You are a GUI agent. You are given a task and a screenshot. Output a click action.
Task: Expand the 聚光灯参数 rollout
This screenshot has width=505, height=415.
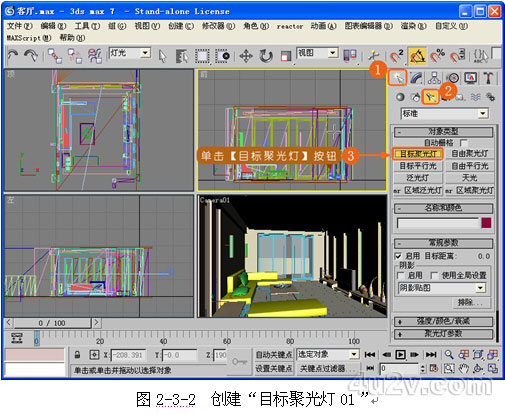443,334
